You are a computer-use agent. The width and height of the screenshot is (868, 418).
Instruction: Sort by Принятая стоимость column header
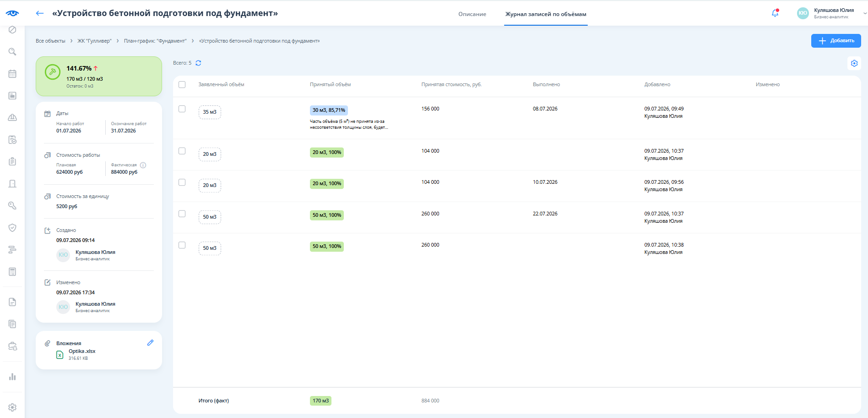coord(451,84)
